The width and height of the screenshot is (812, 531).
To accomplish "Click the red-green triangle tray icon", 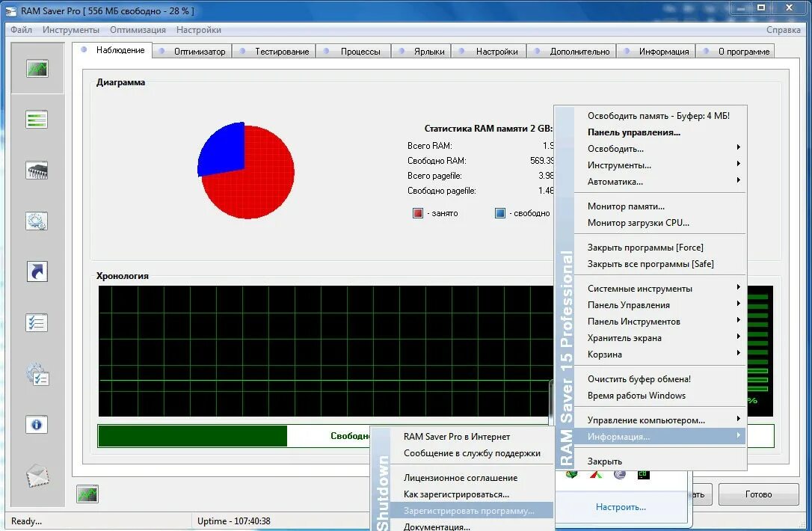I will point(595,474).
